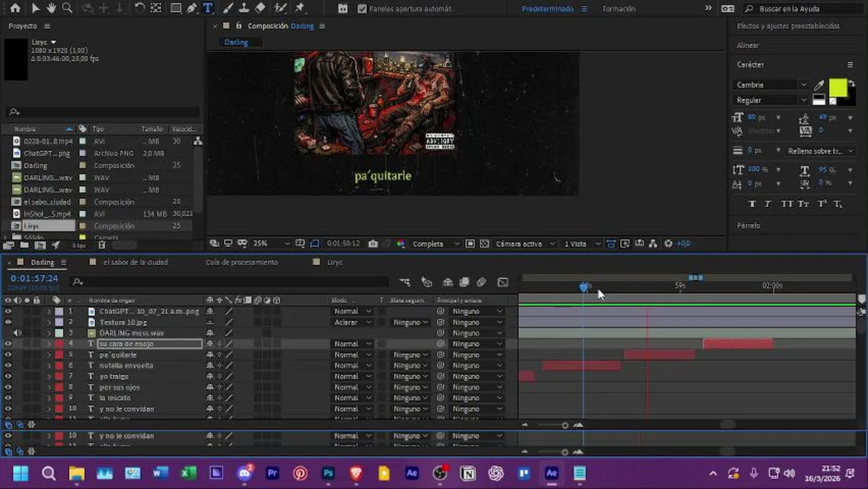Viewport: 868px width, 489px height.
Task: Hide the Texture 10.jpg layer
Action: pyautogui.click(x=8, y=322)
